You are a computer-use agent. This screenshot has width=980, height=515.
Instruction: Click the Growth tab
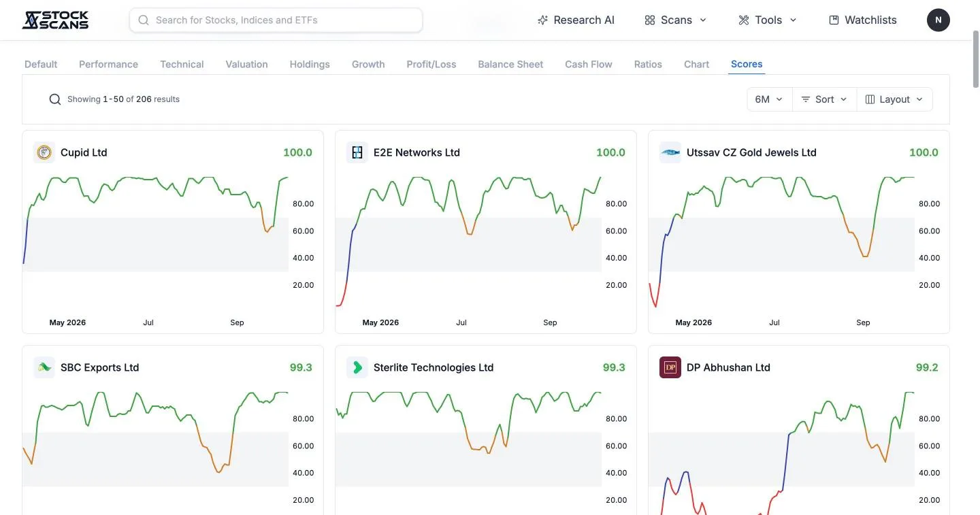point(368,64)
